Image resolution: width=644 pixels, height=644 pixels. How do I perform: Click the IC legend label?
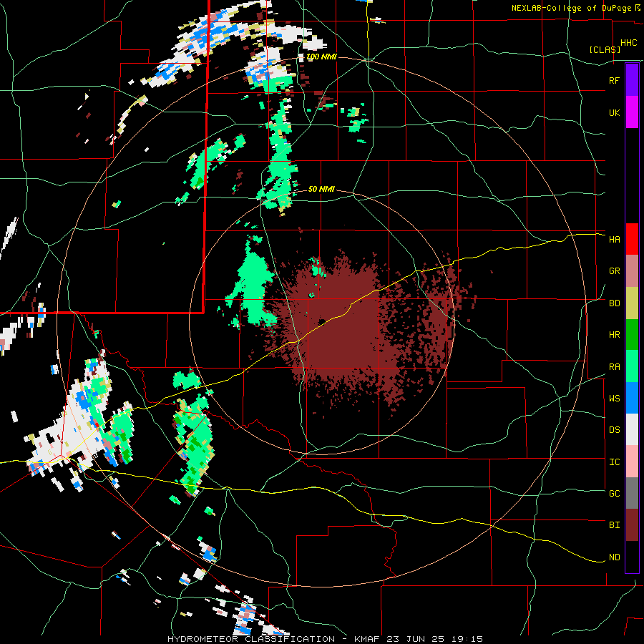coord(614,462)
